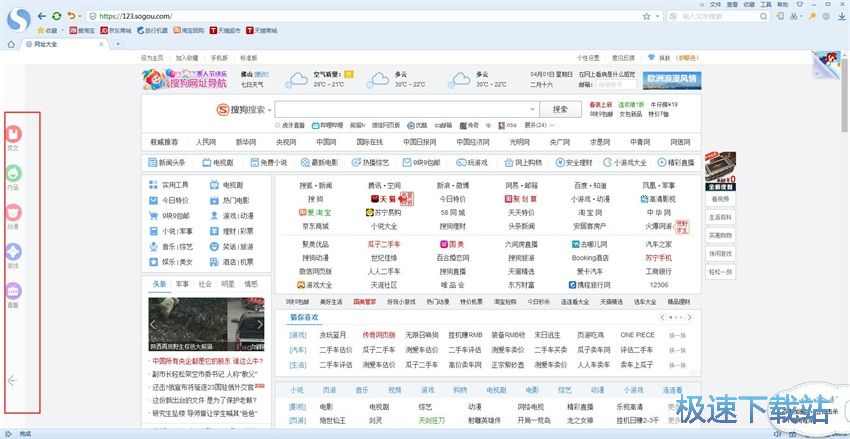Open 旅行机票 bookmark

point(152,31)
